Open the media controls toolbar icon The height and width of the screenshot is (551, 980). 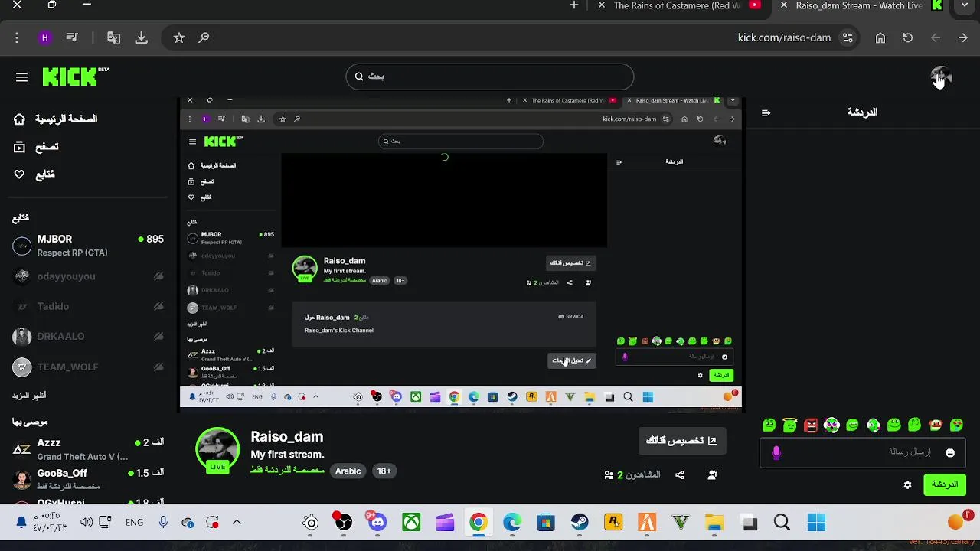point(72,37)
